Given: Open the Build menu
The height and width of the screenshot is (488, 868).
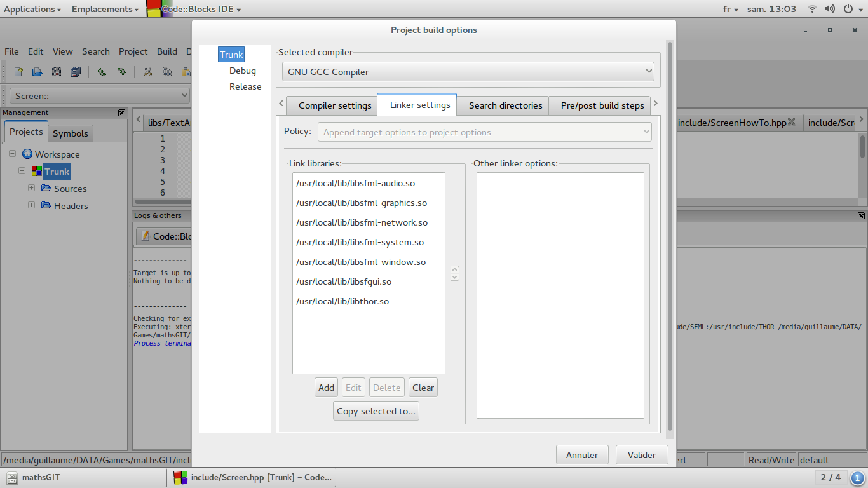Looking at the screenshot, I should [167, 51].
